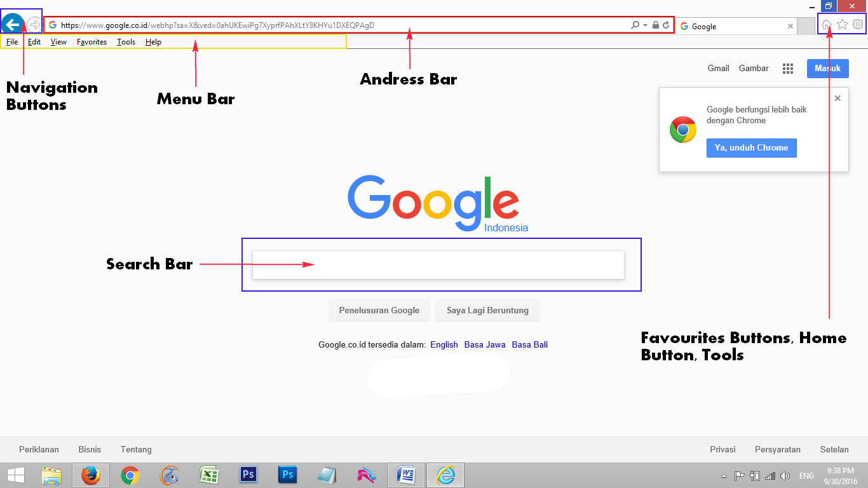Click the Internet Explorer taskbar icon
This screenshot has width=868, height=488.
tap(445, 475)
